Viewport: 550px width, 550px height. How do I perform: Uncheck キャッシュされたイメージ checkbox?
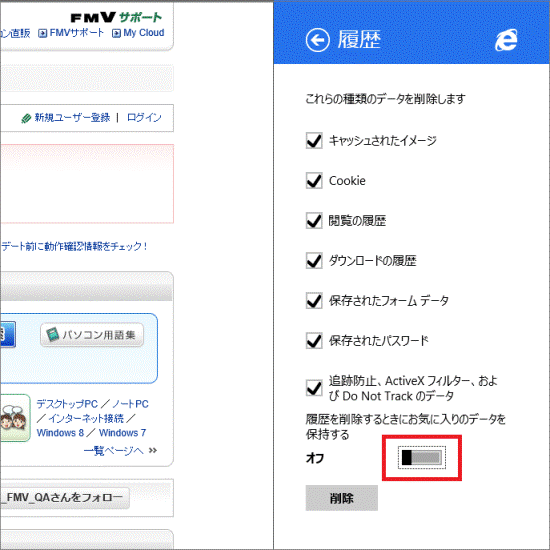point(314,141)
